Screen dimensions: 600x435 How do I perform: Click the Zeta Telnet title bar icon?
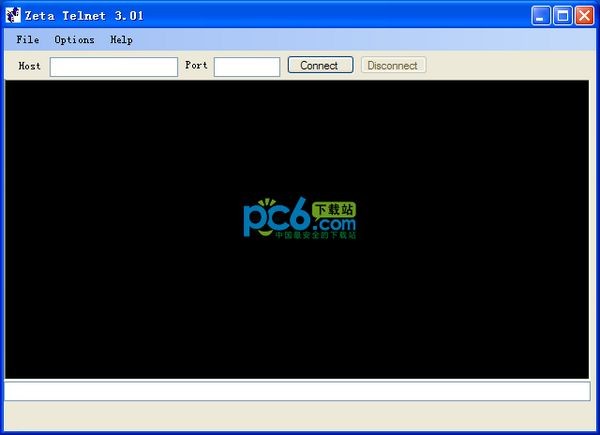click(13, 15)
